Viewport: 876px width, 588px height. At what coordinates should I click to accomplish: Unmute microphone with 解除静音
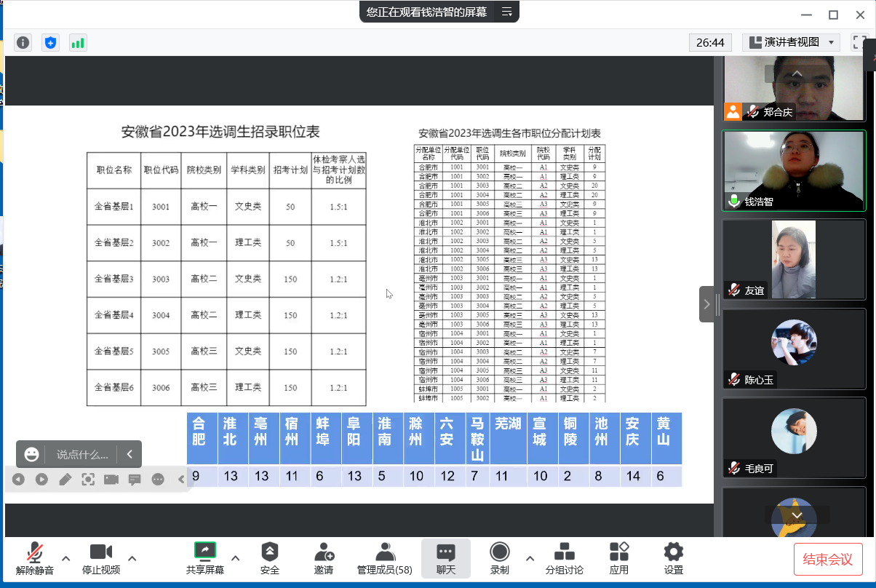coord(34,558)
